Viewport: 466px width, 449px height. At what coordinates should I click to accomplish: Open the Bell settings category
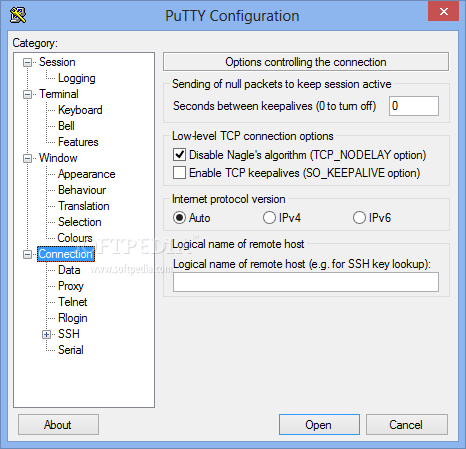66,126
